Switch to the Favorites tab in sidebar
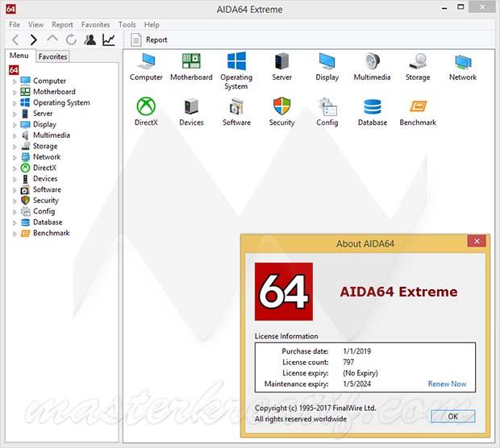The height and width of the screenshot is (448, 500). 52,56
